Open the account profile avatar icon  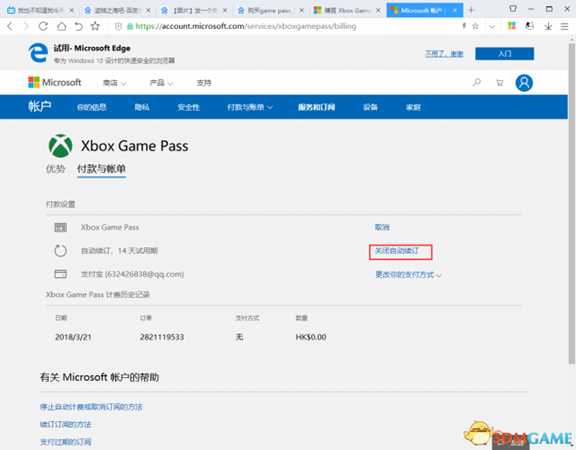[x=524, y=83]
